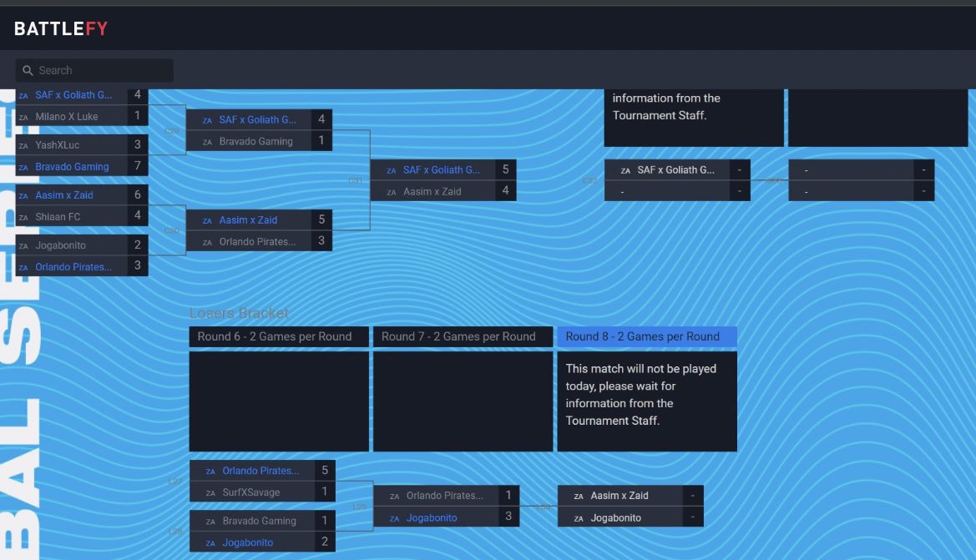Open SAF x Goliath entry with score 5
The height and width of the screenshot is (560, 976).
tap(443, 169)
